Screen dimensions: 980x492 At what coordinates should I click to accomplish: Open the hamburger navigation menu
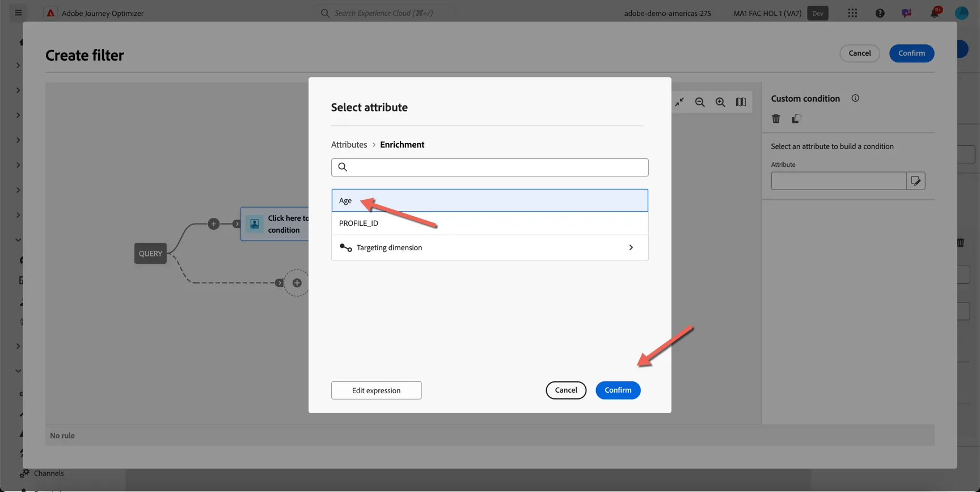coord(18,12)
